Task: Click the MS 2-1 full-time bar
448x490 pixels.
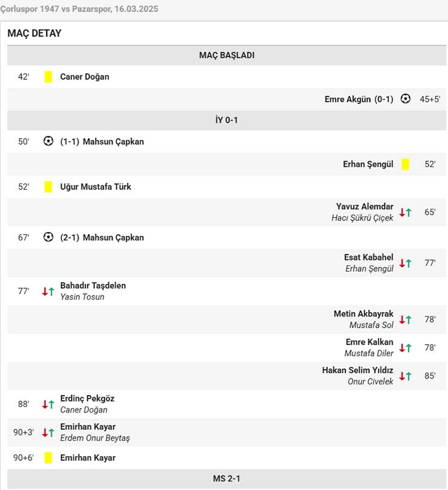Action: click(226, 478)
